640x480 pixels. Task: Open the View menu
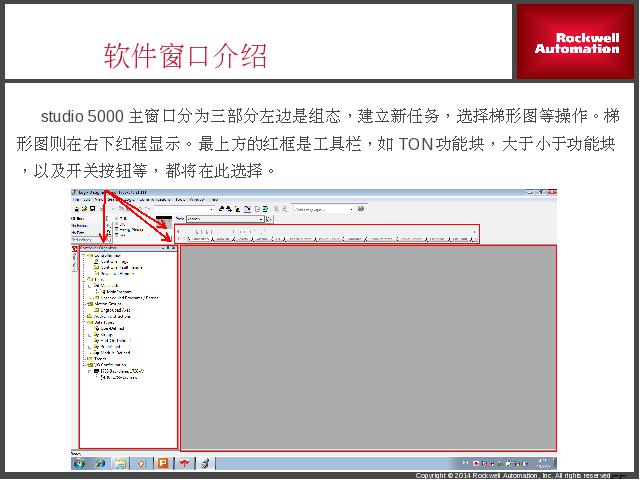coord(98,200)
